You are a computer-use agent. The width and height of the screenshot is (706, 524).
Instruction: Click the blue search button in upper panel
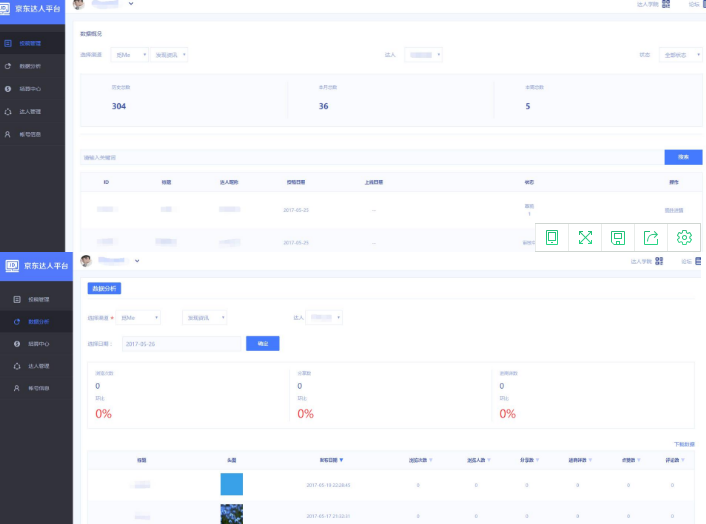click(x=683, y=157)
